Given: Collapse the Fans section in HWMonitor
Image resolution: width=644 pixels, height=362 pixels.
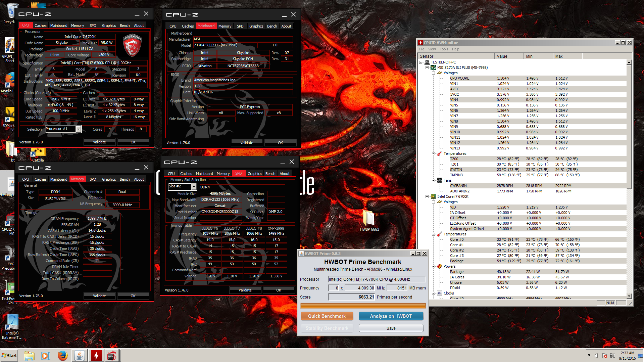Looking at the screenshot, I should (433, 180).
